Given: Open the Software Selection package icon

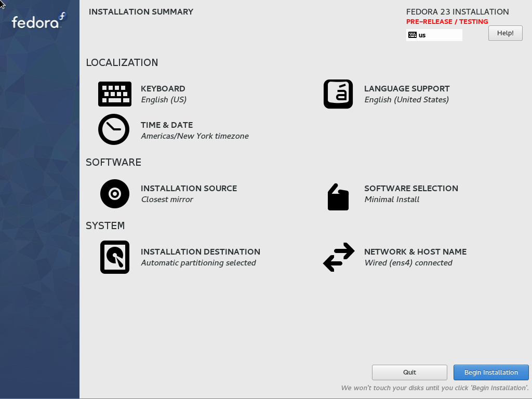Looking at the screenshot, I should click(x=338, y=197).
